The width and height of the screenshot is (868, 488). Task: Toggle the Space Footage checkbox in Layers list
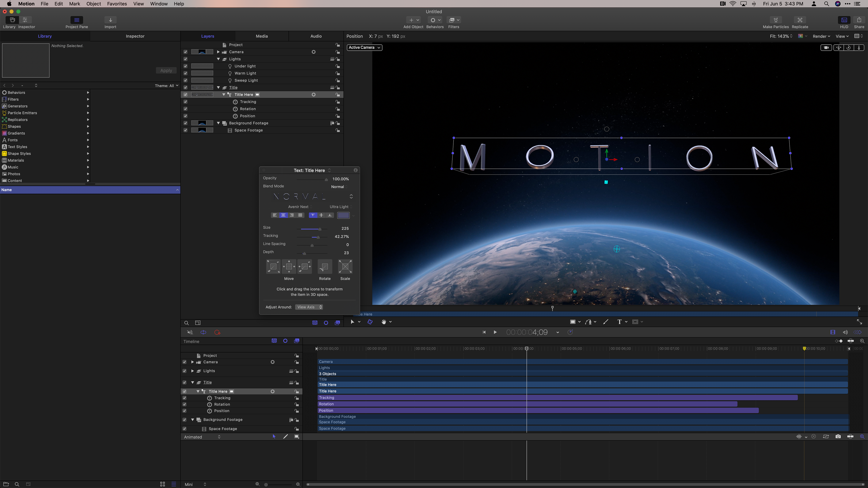pyautogui.click(x=185, y=130)
